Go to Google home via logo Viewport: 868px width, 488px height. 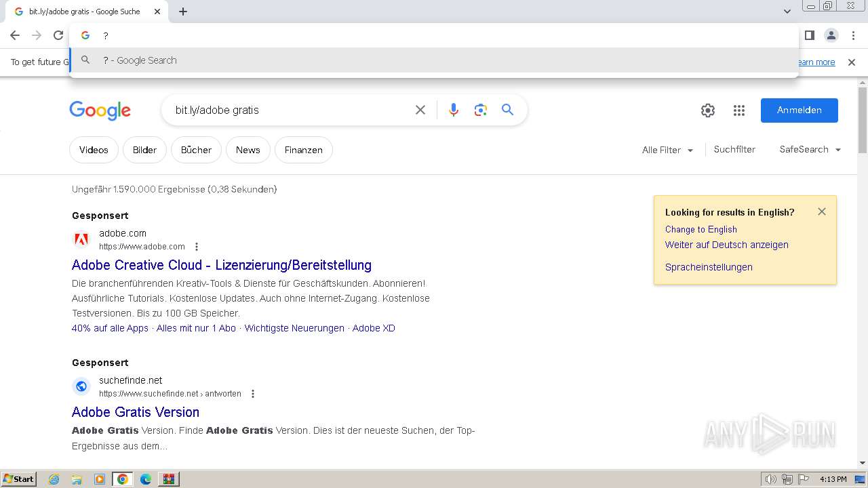[x=100, y=110]
